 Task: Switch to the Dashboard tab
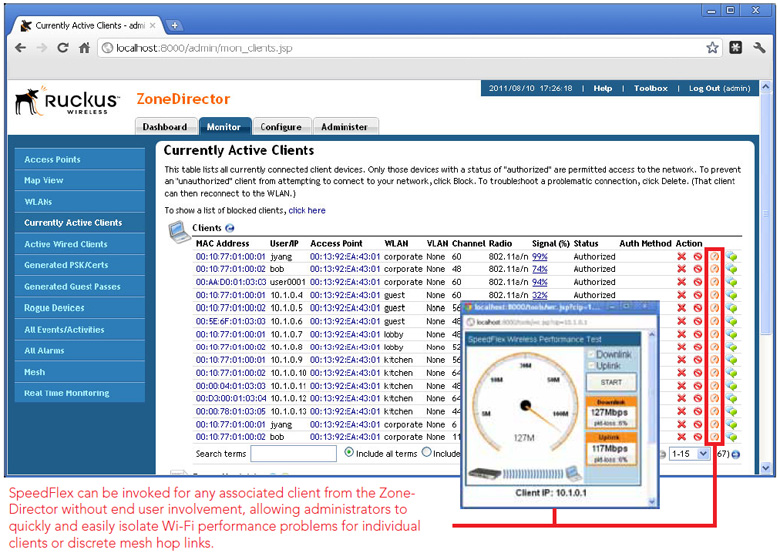click(165, 127)
